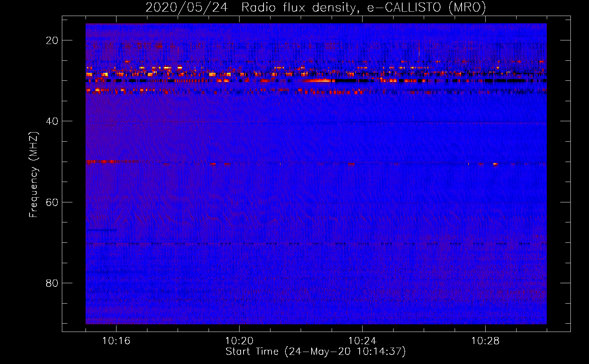The image size is (589, 364).
Task: Click the 10:16 time tick label
Action: (116, 341)
